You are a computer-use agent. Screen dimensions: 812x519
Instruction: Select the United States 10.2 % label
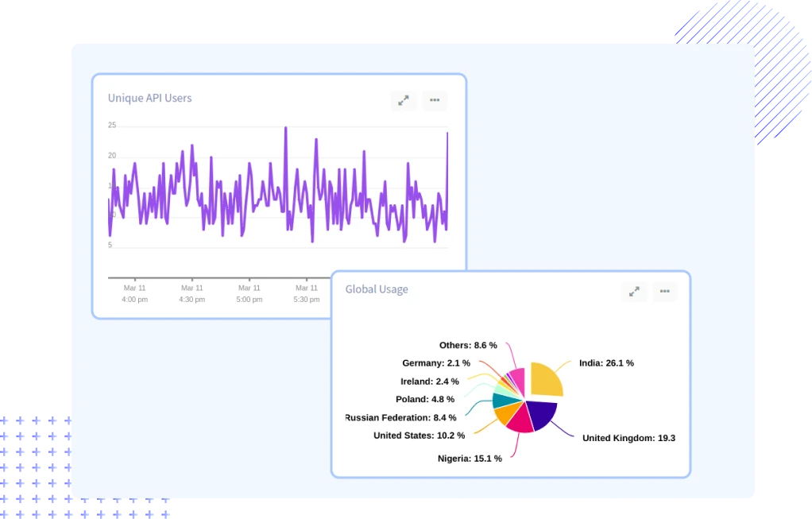pyautogui.click(x=419, y=436)
